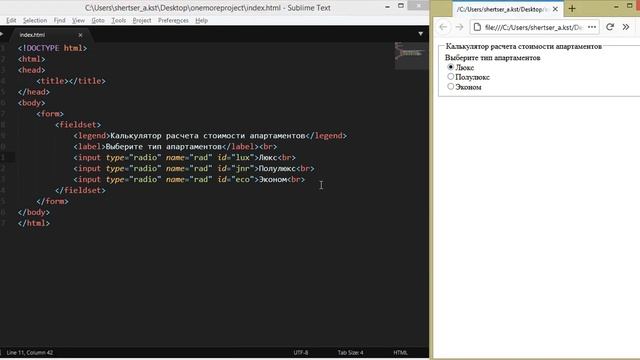The width and height of the screenshot is (640, 360).
Task: Select the Эконом radio button
Action: [451, 86]
